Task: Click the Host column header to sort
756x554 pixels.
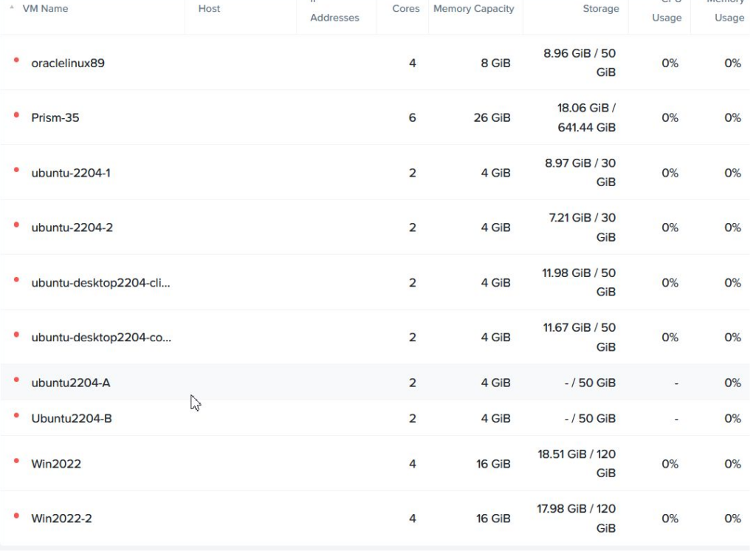Action: click(x=209, y=8)
